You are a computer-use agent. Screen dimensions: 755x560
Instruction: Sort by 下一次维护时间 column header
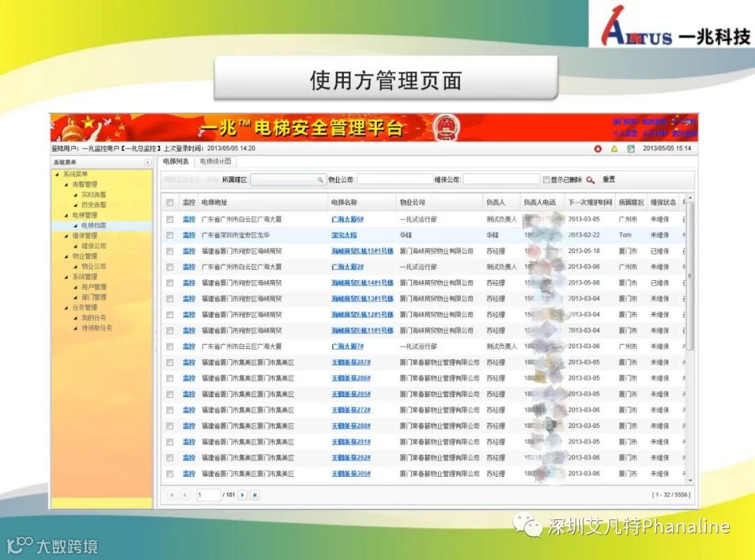(x=589, y=203)
